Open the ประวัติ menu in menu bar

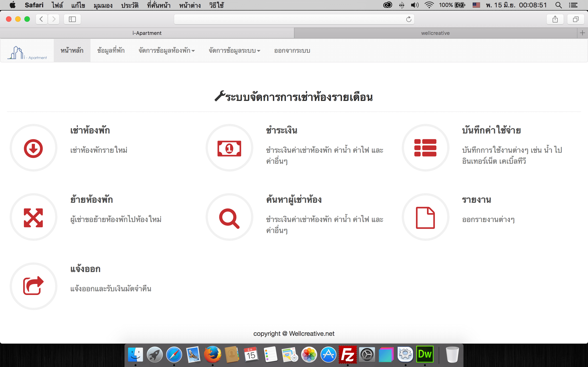point(130,5)
